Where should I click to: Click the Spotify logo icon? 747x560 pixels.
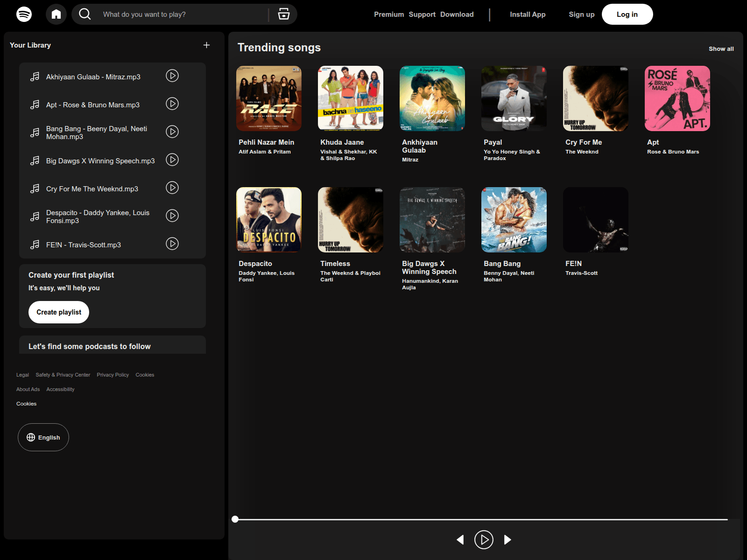24,14
